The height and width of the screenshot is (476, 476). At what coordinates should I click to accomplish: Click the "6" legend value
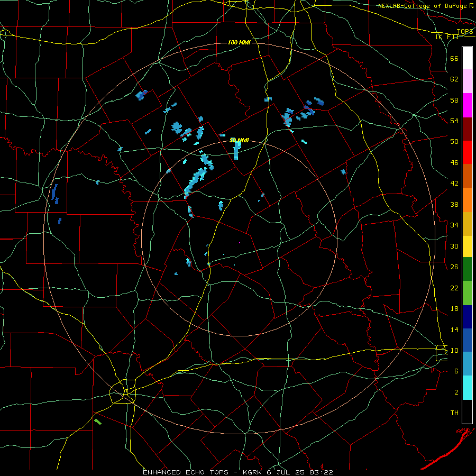456,371
